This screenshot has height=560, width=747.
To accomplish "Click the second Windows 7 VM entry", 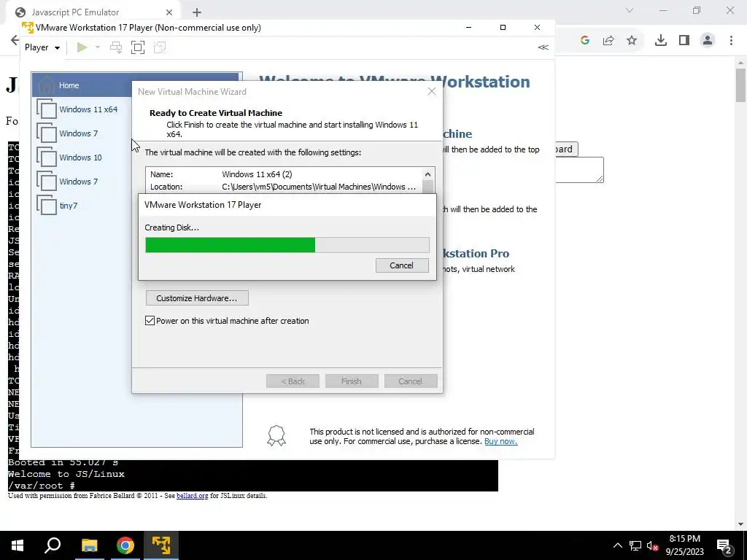I will click(79, 182).
